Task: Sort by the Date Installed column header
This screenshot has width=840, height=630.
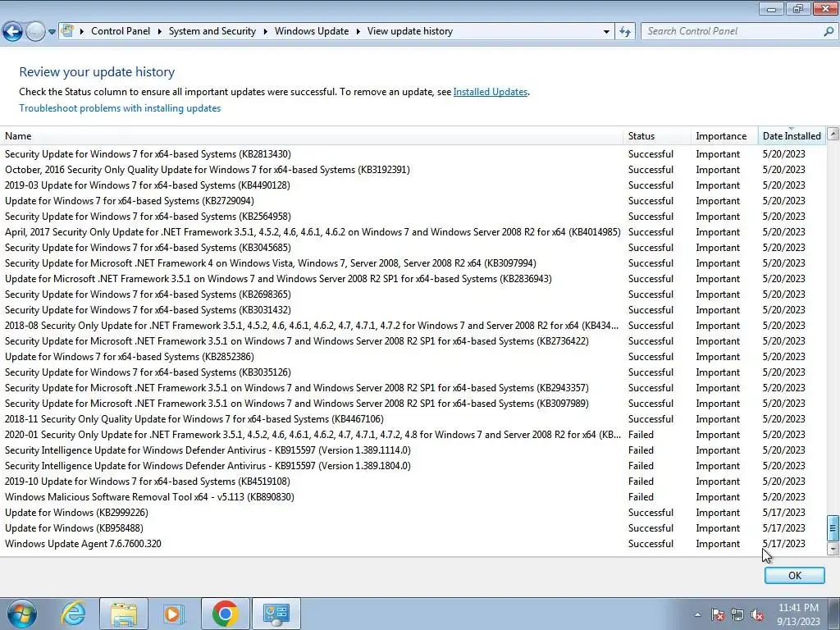Action: pyautogui.click(x=792, y=136)
